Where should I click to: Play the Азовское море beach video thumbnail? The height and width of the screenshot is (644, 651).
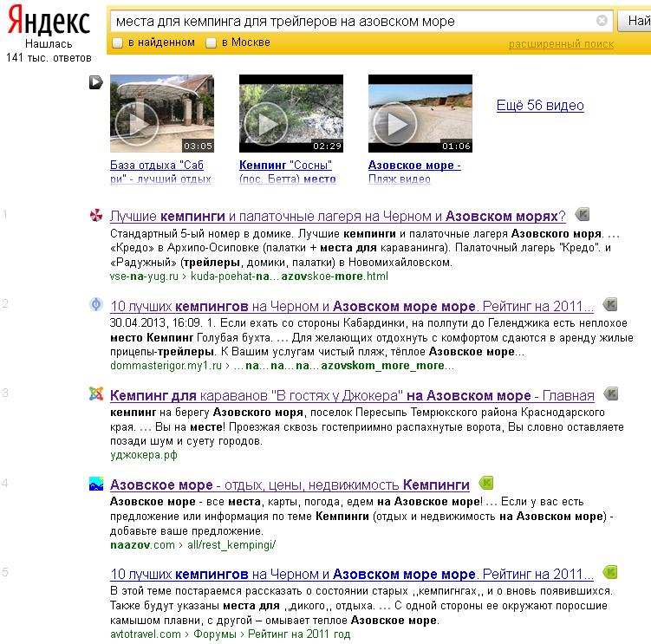click(x=420, y=114)
